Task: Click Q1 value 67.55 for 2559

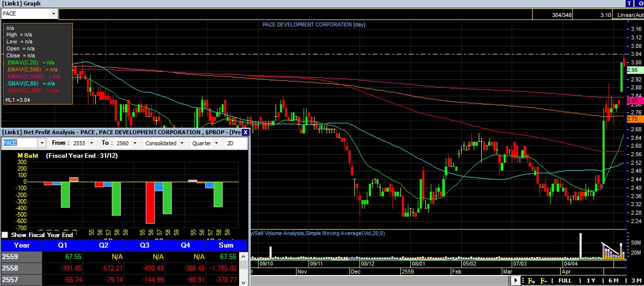Action: (x=73, y=257)
